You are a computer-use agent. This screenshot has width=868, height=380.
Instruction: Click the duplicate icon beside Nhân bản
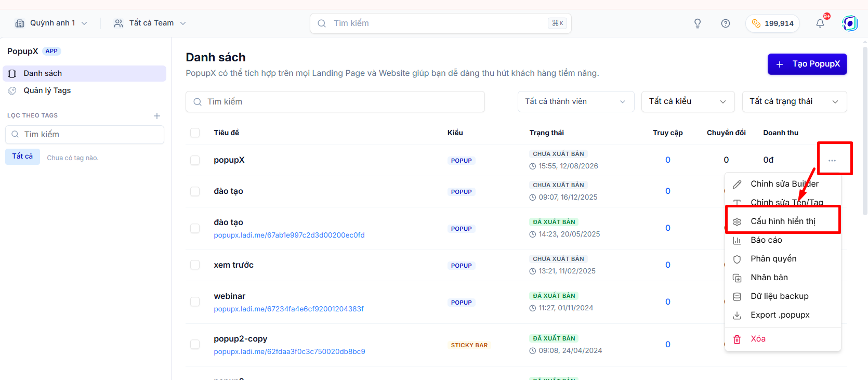tap(737, 278)
